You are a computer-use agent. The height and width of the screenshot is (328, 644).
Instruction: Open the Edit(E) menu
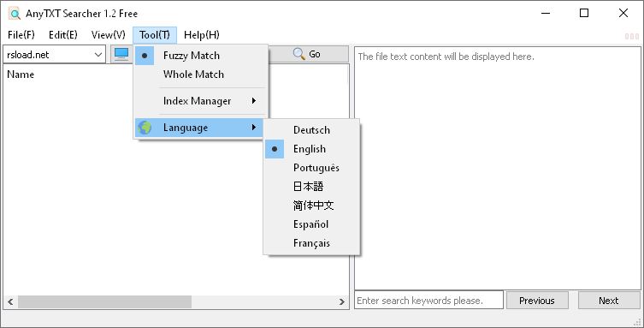pyautogui.click(x=62, y=35)
